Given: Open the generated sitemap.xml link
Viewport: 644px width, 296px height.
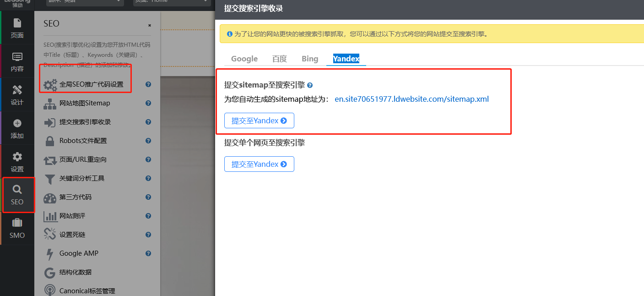Looking at the screenshot, I should [411, 99].
